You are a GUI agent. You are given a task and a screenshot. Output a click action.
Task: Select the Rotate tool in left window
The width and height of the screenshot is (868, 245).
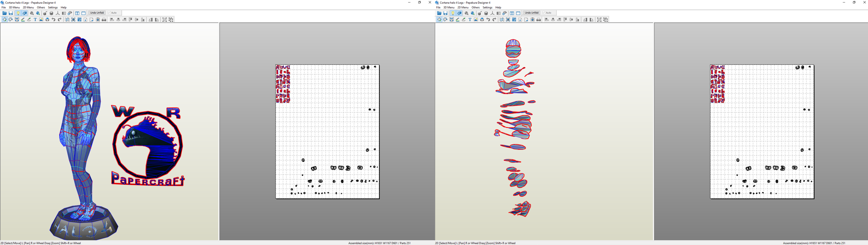[x=11, y=19]
